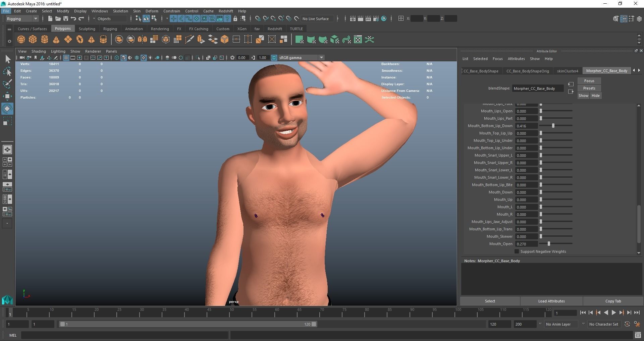Click the Single Perspective layout icon
Image resolution: width=644 pixels, height=341 pixels.
tap(7, 150)
